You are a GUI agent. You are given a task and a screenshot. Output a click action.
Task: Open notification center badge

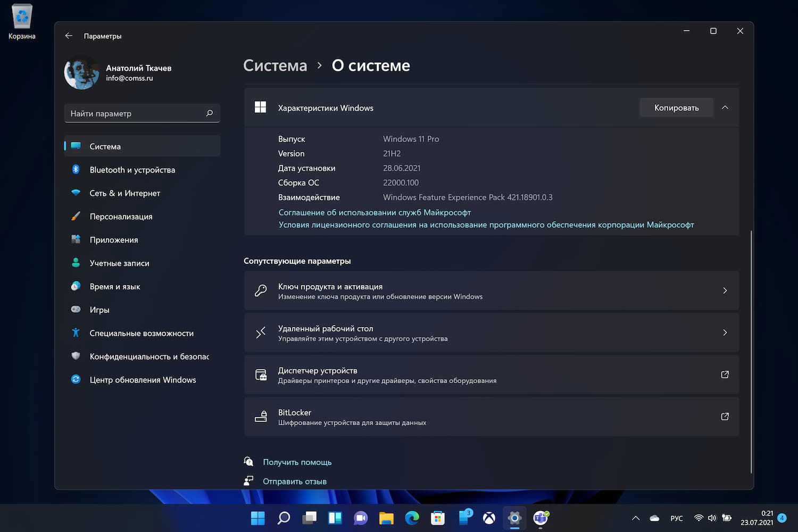pyautogui.click(x=782, y=518)
